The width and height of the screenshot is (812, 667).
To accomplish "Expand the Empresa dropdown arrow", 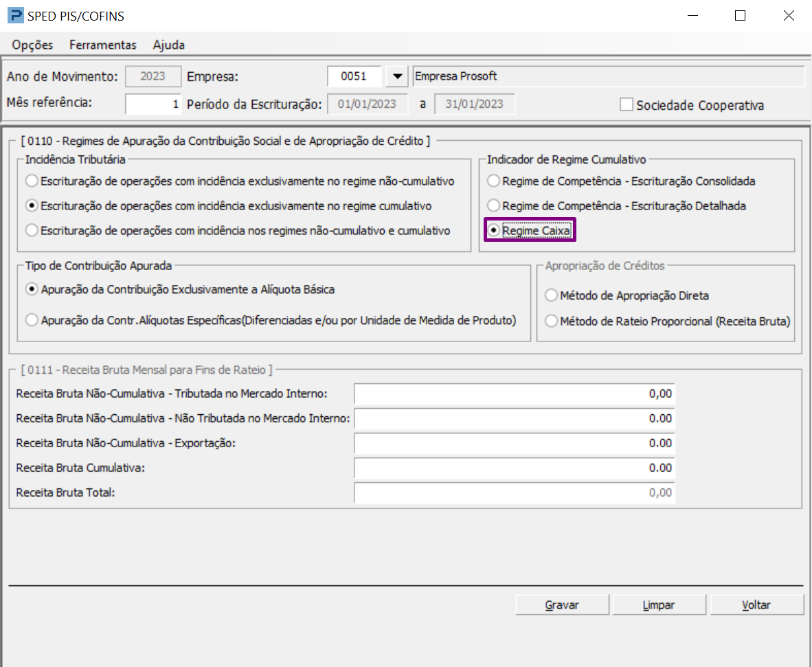I will 396,76.
